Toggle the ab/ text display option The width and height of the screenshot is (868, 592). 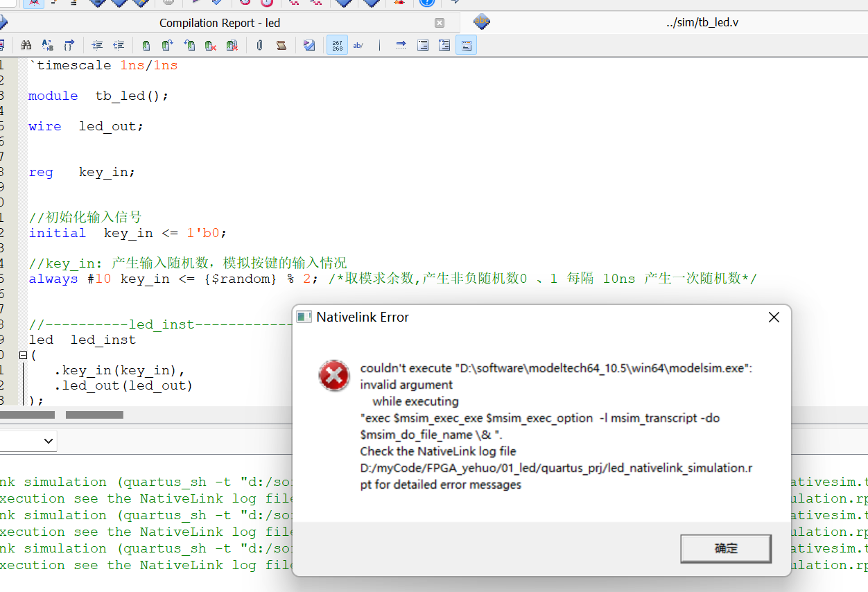pos(358,45)
